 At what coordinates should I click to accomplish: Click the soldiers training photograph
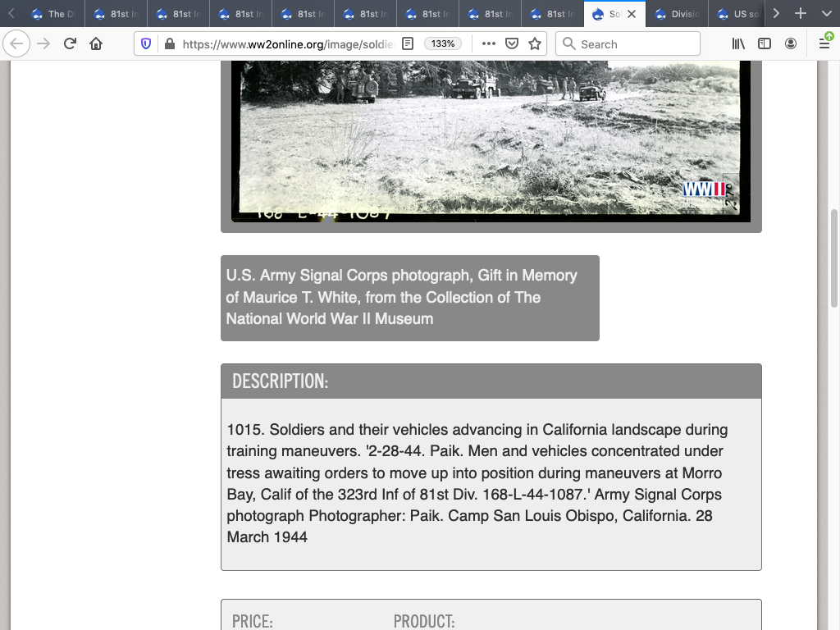pos(491,139)
